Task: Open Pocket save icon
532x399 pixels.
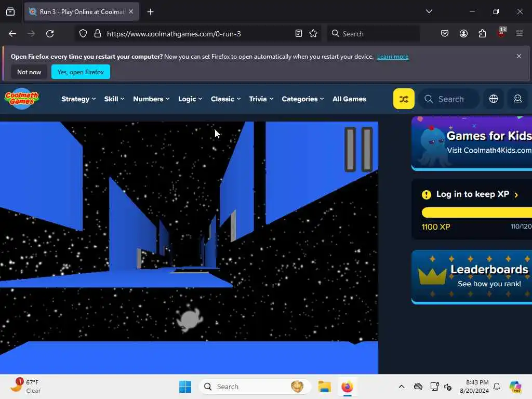Action: 445,34
